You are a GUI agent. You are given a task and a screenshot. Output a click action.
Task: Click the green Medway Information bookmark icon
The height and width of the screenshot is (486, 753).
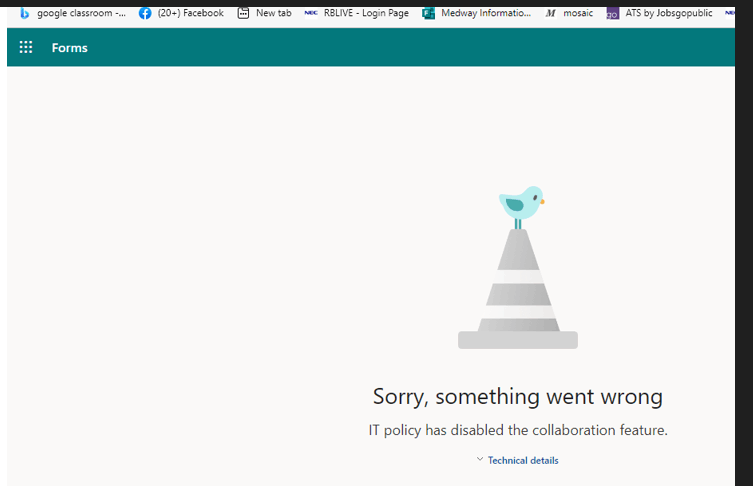428,13
